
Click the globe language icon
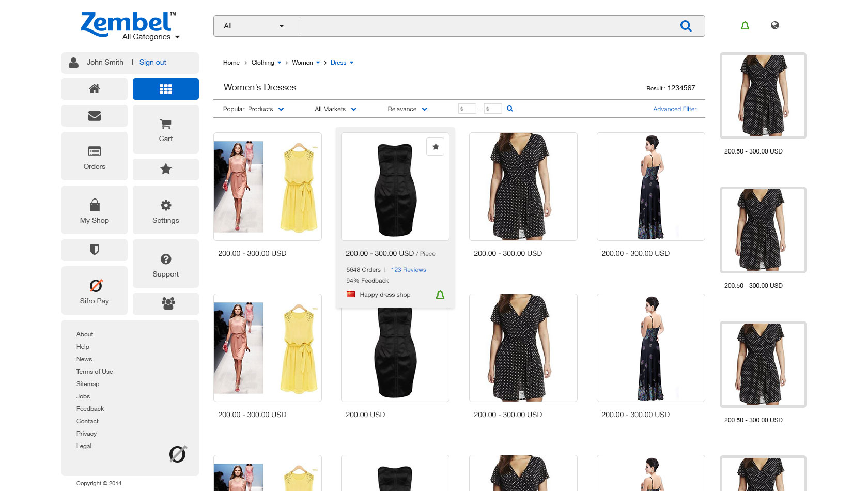tap(774, 25)
